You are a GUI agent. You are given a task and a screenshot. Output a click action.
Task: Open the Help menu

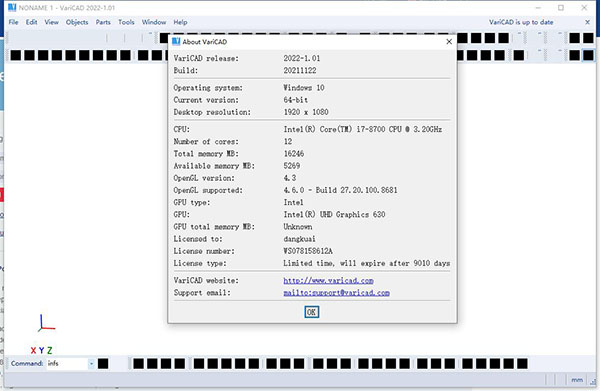tap(180, 22)
